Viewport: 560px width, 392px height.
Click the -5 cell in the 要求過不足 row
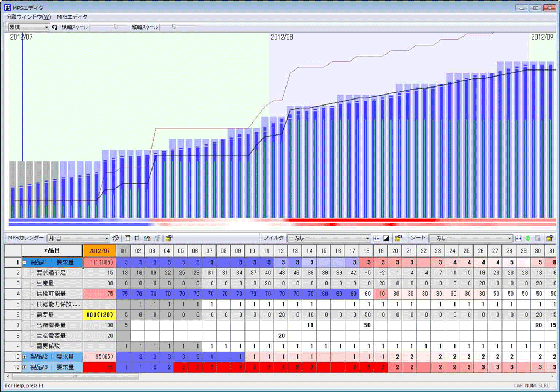point(366,273)
